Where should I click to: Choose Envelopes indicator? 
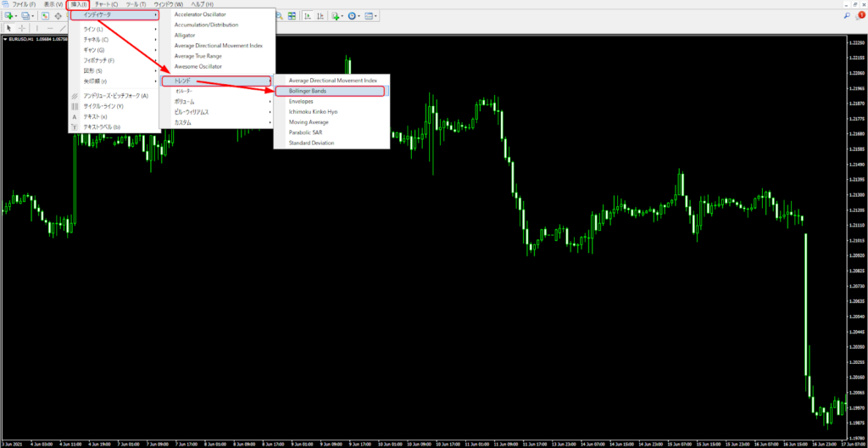[301, 102]
